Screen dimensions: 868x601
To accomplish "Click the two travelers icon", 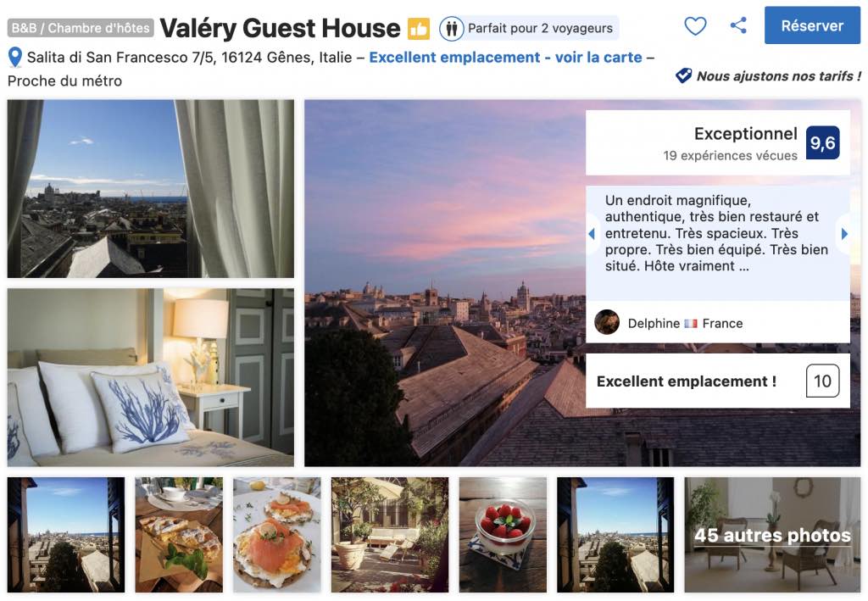I will [x=452, y=29].
